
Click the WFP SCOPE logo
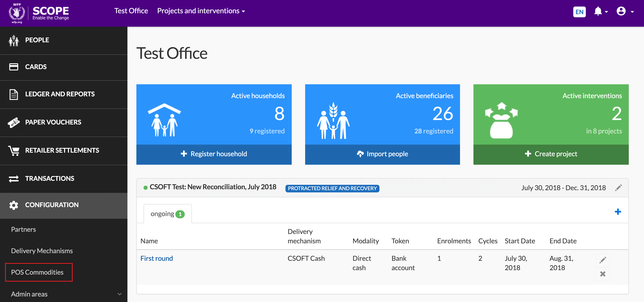39,13
